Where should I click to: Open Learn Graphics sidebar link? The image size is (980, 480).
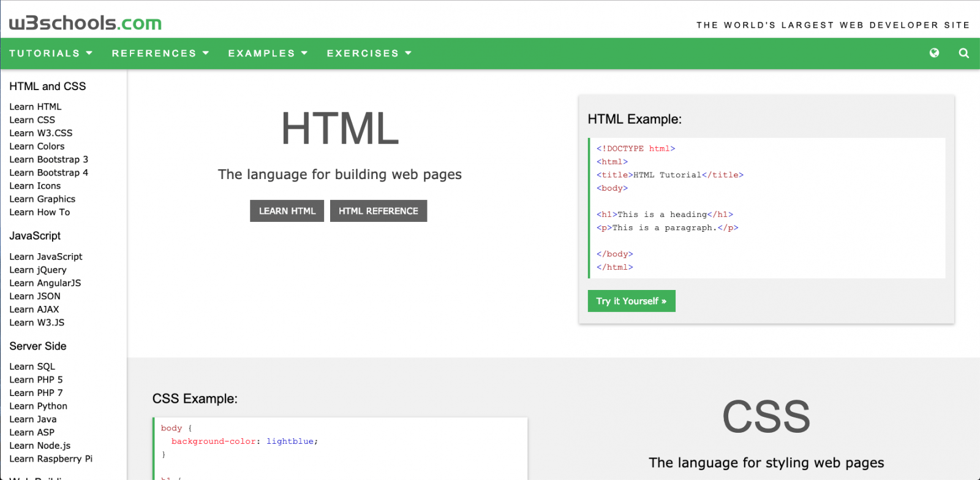(x=42, y=199)
